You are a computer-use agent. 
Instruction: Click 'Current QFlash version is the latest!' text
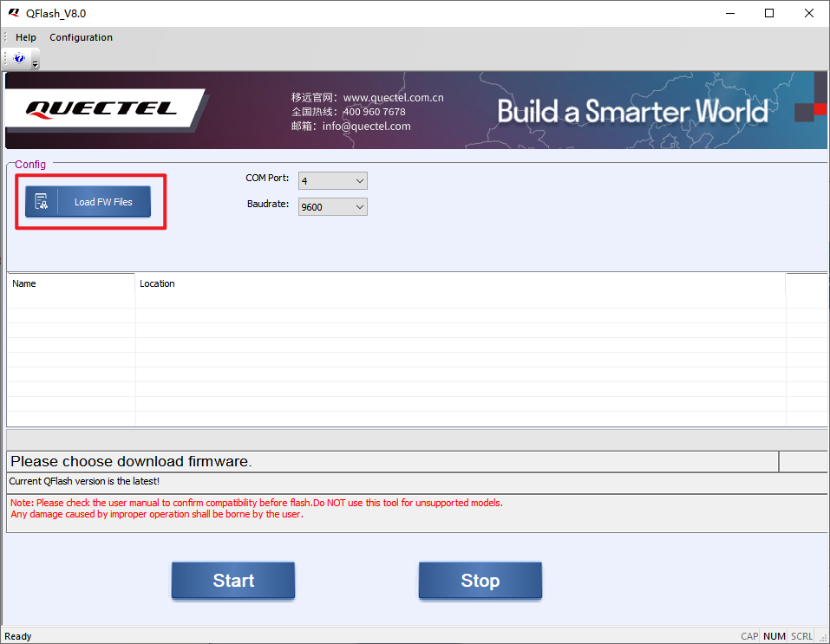pyautogui.click(x=84, y=481)
